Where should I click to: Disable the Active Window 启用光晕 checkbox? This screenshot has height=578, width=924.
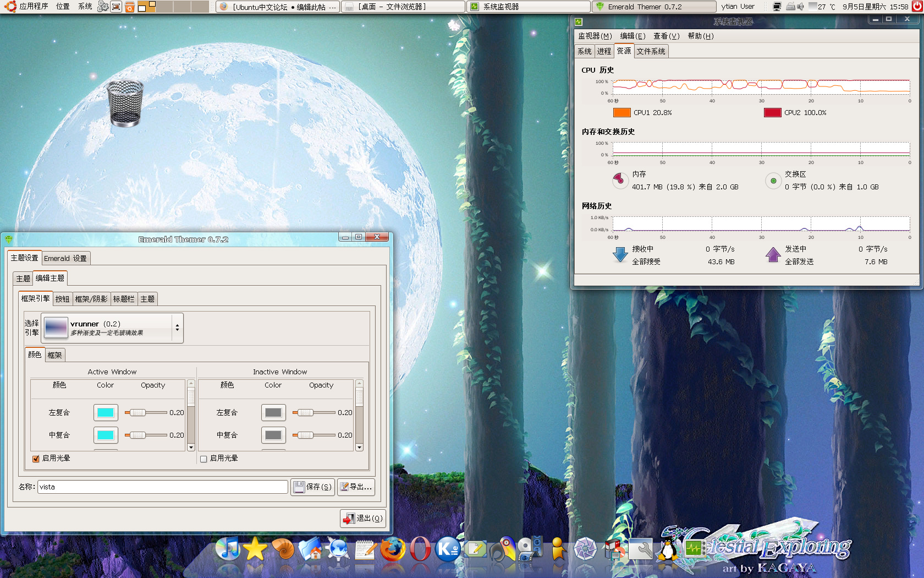36,459
